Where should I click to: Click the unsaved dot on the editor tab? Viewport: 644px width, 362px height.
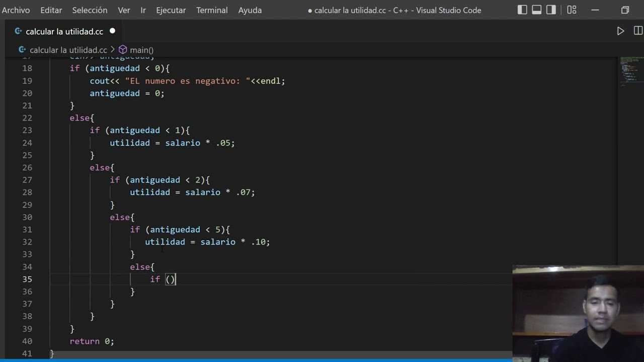click(112, 31)
